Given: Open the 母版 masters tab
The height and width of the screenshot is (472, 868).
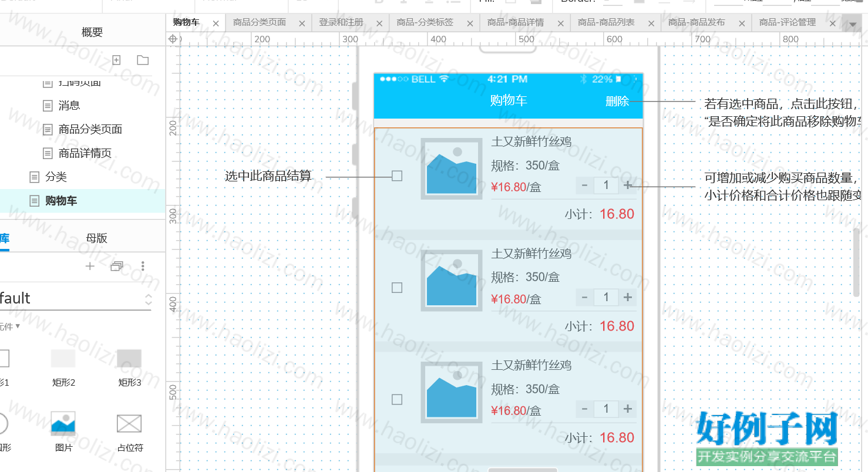Looking at the screenshot, I should click(x=97, y=238).
